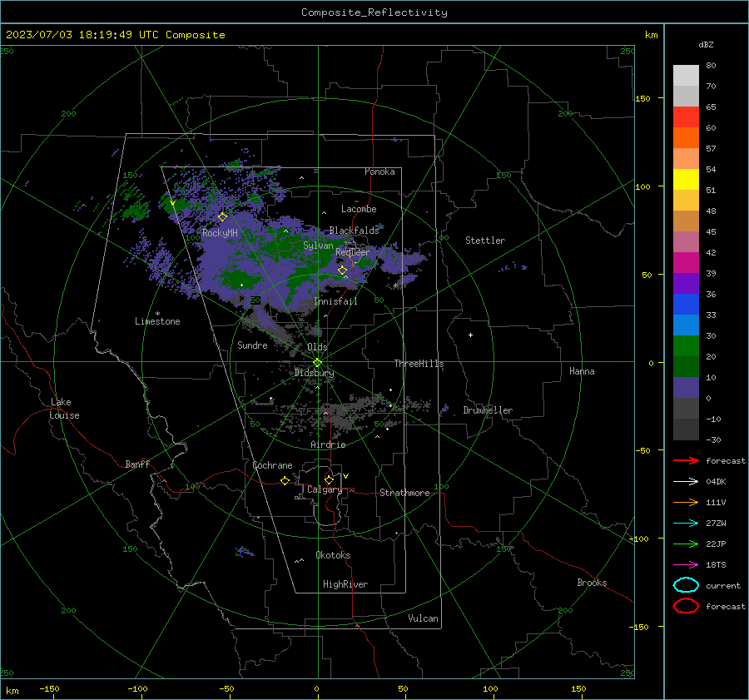
Task: Click the yellow diamond marker near RedDeer
Action: point(342,271)
